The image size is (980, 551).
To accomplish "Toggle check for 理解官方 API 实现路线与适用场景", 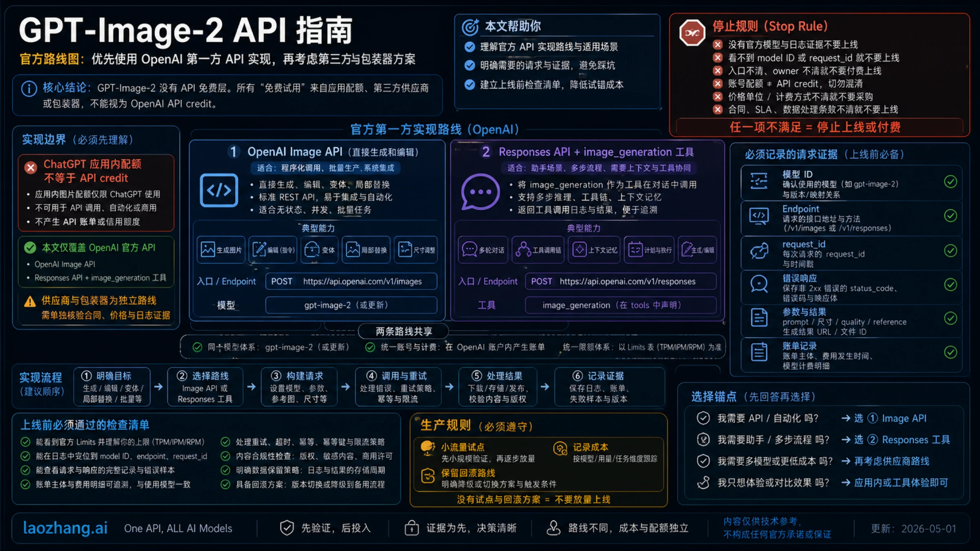I will pos(470,47).
